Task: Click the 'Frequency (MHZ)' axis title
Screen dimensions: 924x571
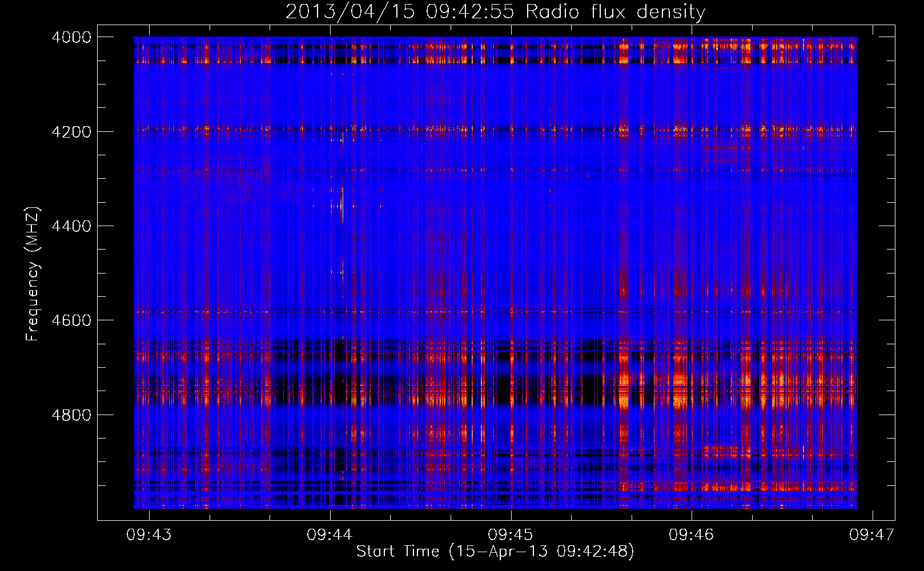Action: (x=33, y=274)
